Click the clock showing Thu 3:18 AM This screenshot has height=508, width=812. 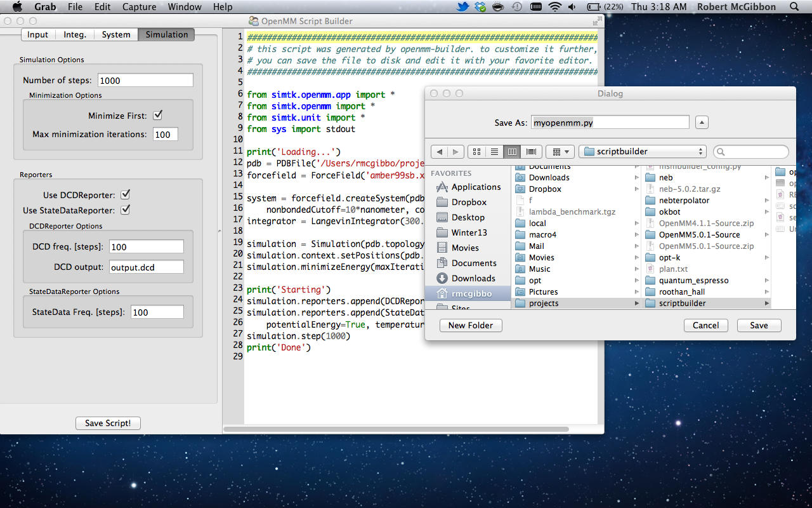659,7
